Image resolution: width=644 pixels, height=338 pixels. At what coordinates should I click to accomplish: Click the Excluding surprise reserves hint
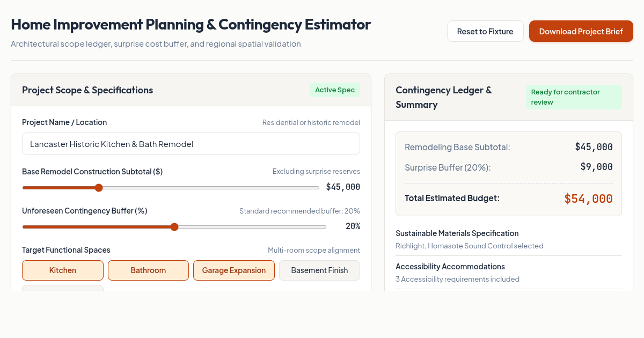[x=316, y=172]
